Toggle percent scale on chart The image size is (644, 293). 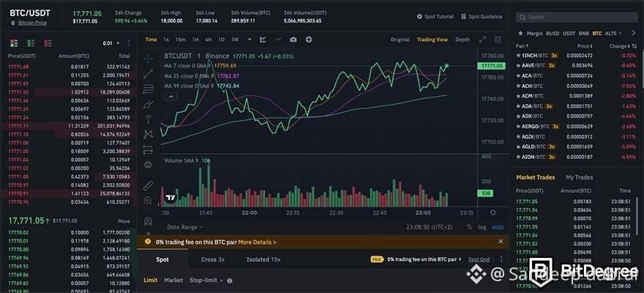click(469, 227)
